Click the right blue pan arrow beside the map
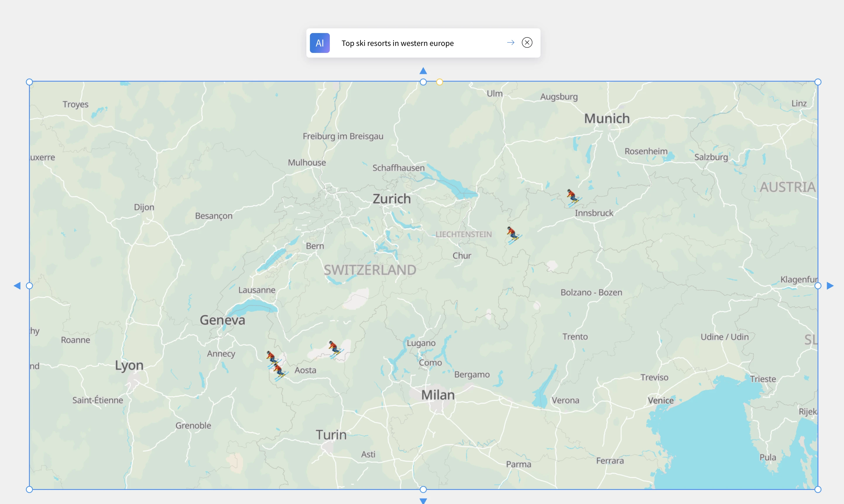 [829, 285]
